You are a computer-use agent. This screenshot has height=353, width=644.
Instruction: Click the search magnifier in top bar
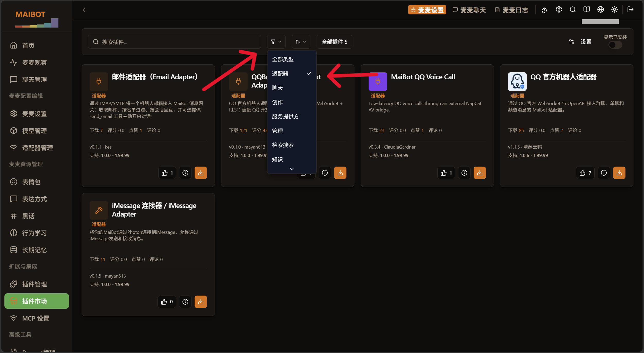click(x=573, y=10)
